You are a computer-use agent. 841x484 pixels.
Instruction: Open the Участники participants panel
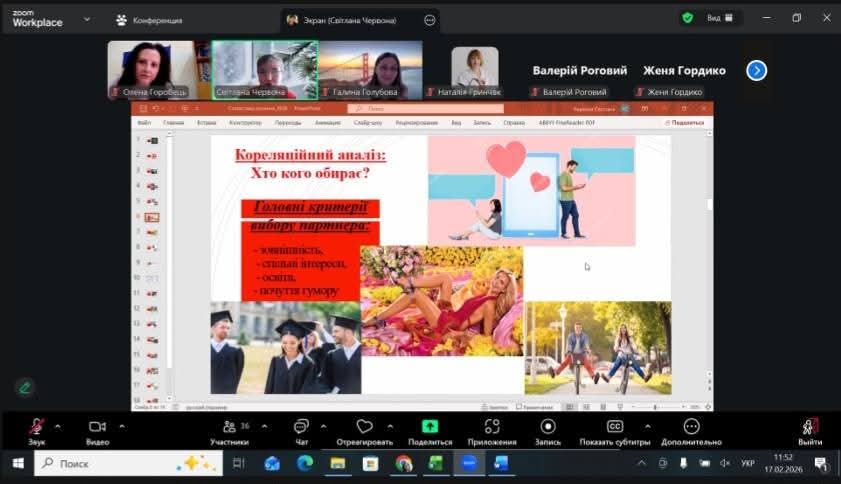coord(229,427)
